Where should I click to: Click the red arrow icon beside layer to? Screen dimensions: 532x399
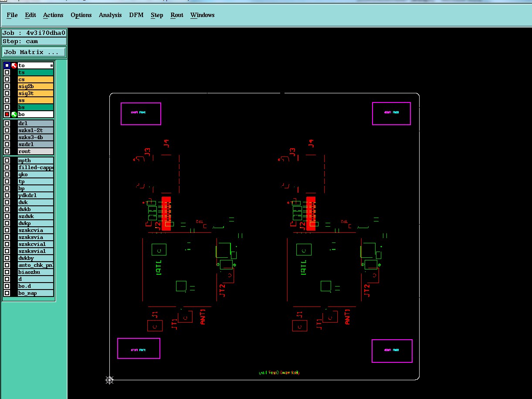[14, 65]
